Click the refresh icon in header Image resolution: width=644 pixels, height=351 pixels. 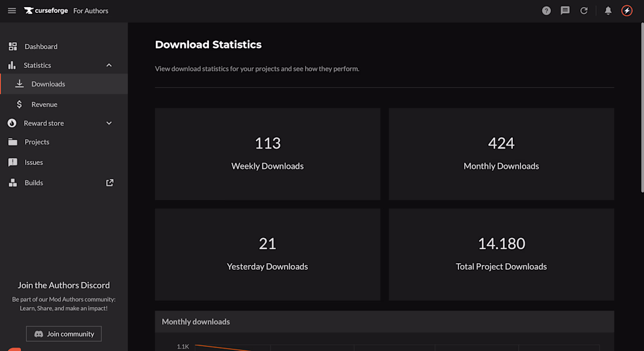(x=584, y=11)
